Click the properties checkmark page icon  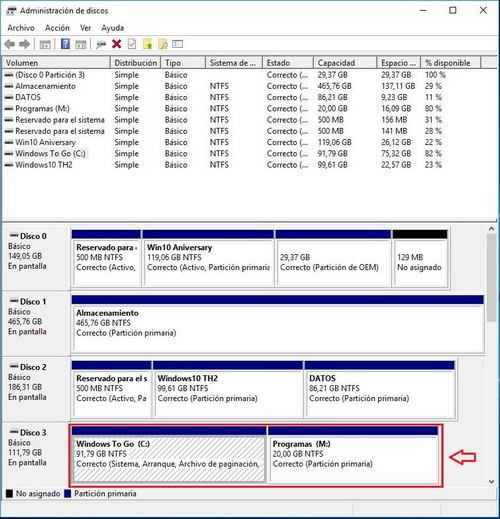tap(132, 44)
